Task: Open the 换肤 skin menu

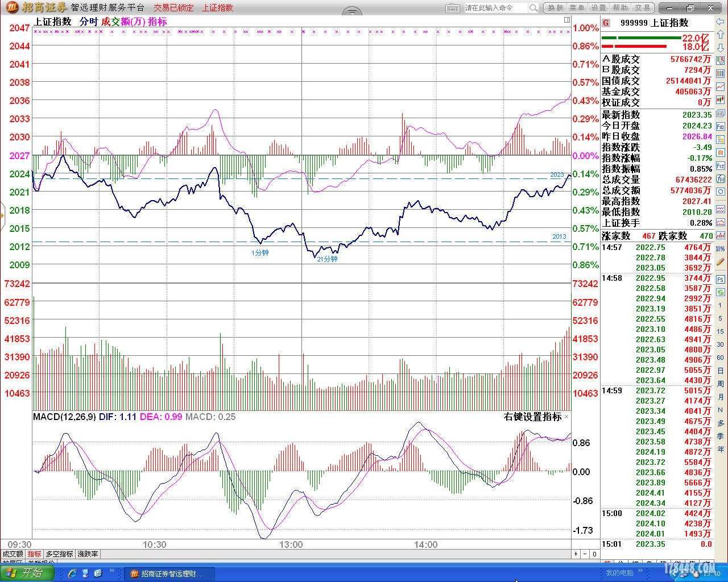Action: pyautogui.click(x=556, y=8)
